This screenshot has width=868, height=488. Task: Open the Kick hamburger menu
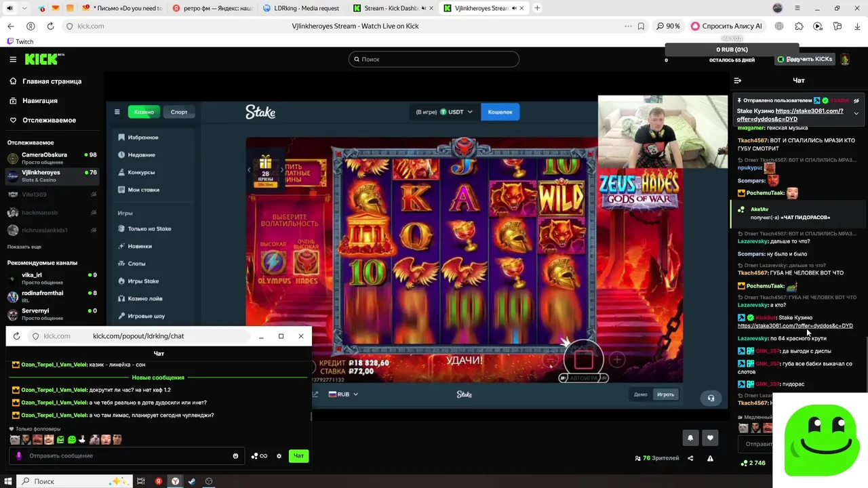[13, 59]
